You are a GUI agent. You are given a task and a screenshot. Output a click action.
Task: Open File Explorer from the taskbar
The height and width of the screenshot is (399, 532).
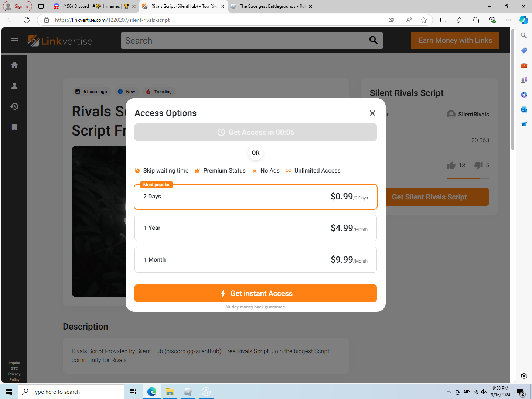click(170, 392)
